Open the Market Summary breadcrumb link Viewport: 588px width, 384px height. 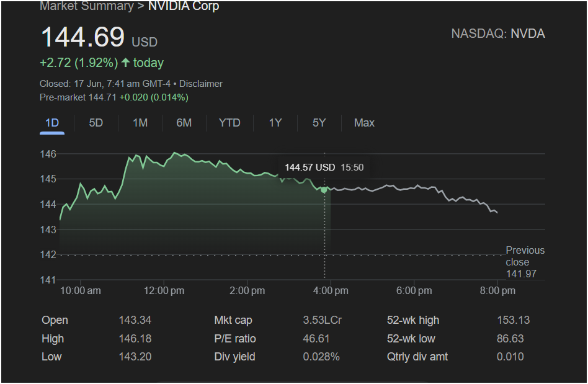click(x=86, y=6)
